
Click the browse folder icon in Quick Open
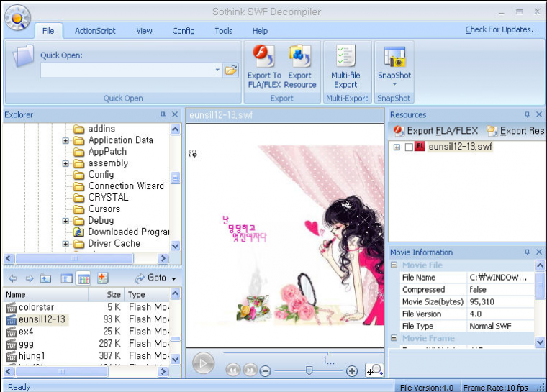click(230, 70)
